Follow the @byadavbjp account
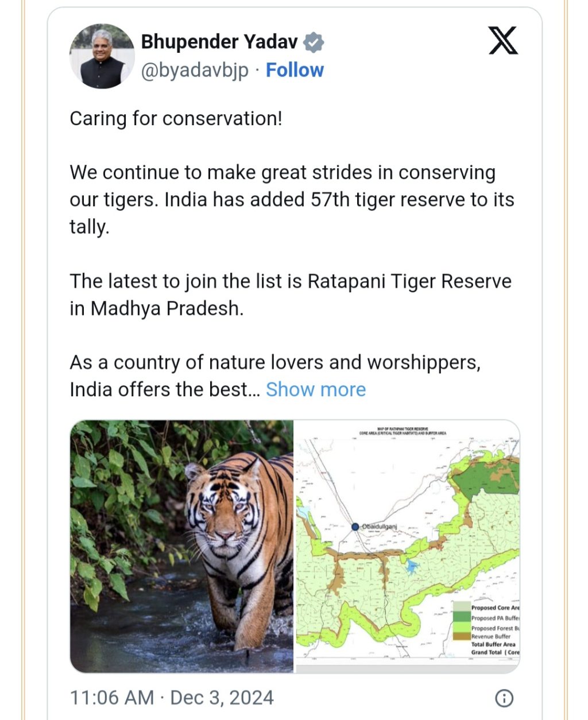588x720 pixels. (295, 70)
